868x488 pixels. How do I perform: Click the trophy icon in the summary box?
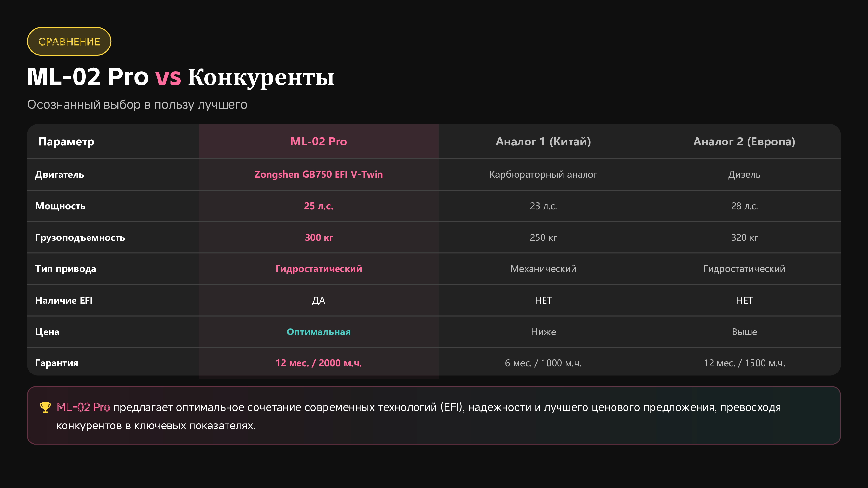46,407
